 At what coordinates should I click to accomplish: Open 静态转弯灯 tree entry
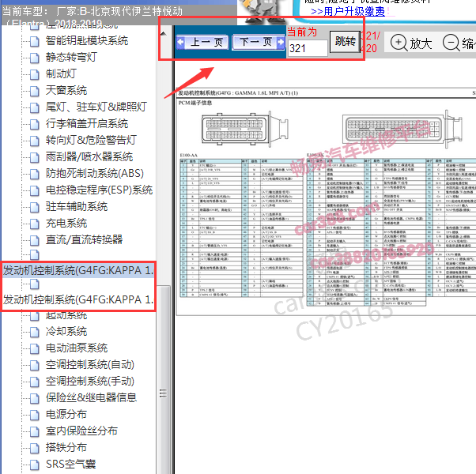(71, 57)
